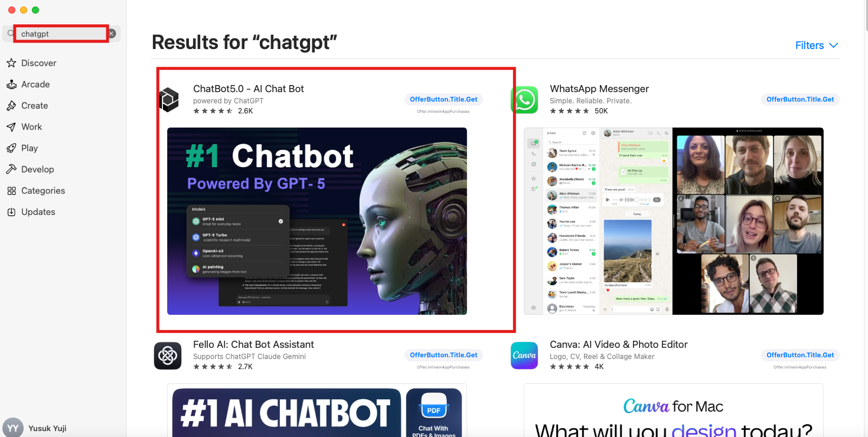The width and height of the screenshot is (868, 437).
Task: Expand the Filters dropdown
Action: (x=817, y=45)
